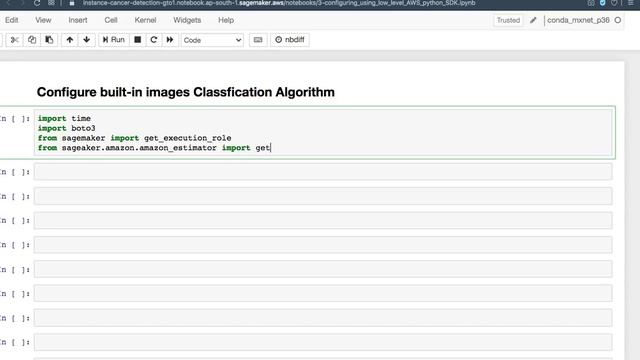This screenshot has height=360, width=640.
Task: Select the empty cell directly below the import code
Action: coord(323,172)
